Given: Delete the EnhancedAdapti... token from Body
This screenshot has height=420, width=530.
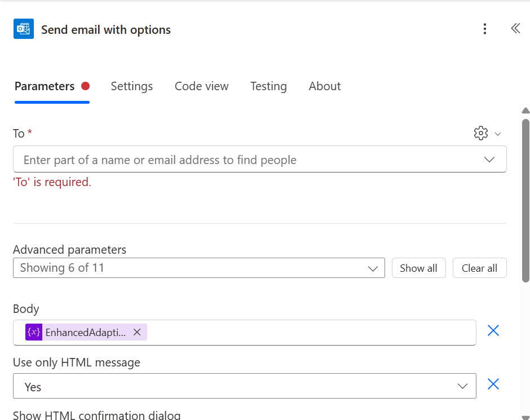Looking at the screenshot, I should (137, 332).
